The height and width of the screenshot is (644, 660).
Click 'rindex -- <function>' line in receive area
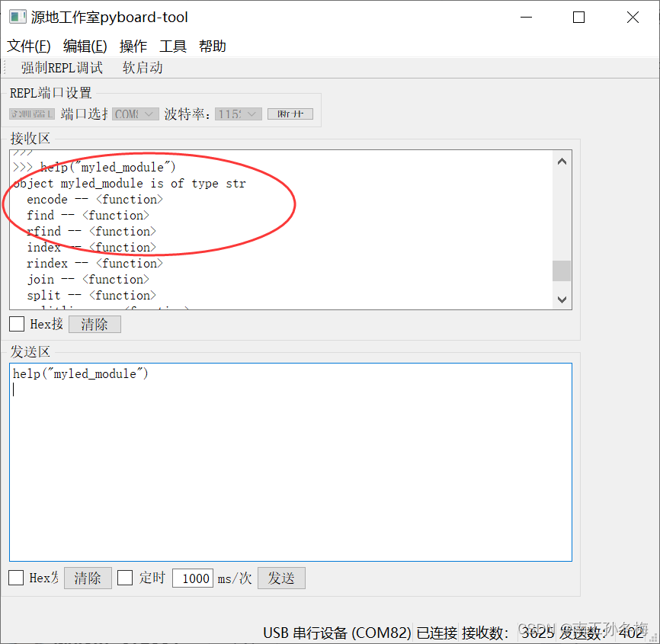(x=95, y=264)
